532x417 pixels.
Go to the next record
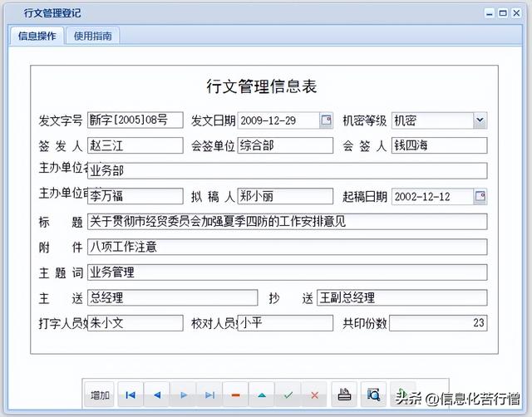pyautogui.click(x=183, y=395)
